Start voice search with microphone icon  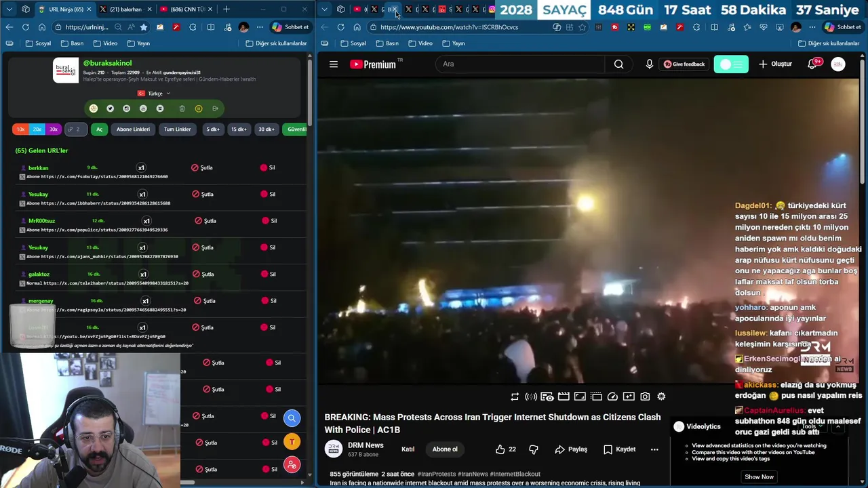tap(650, 64)
